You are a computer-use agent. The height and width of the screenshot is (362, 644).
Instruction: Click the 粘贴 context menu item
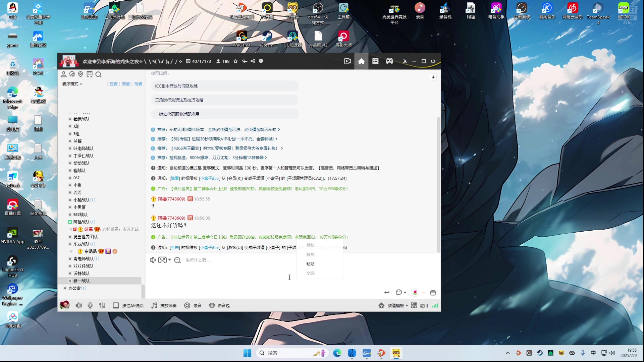coord(310,264)
